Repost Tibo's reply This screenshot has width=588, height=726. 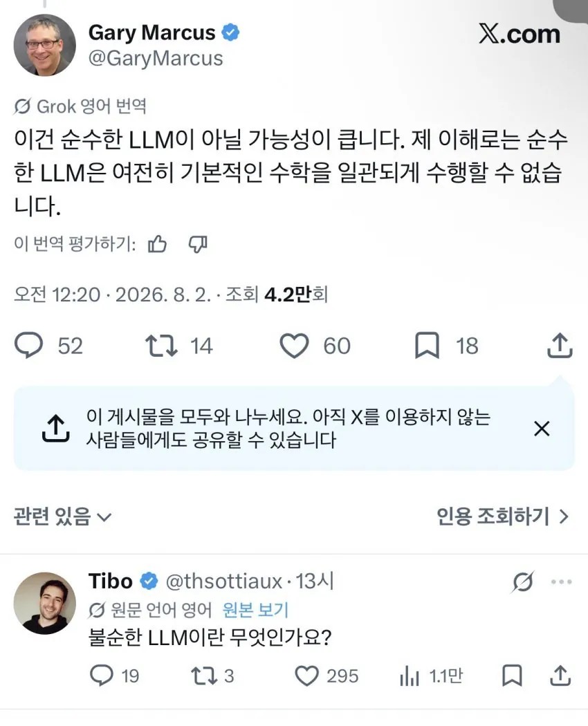(204, 676)
